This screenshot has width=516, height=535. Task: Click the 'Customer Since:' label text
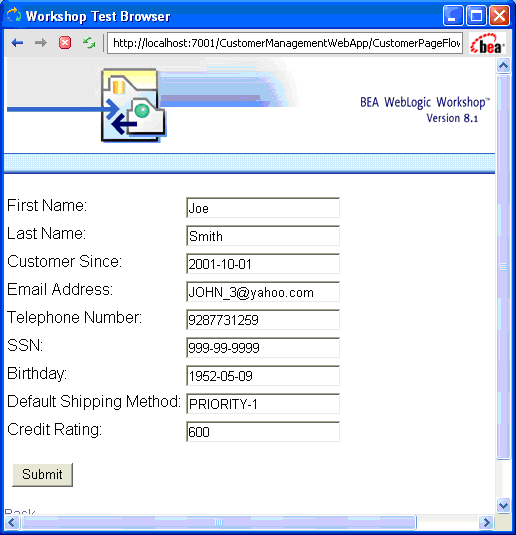click(64, 261)
